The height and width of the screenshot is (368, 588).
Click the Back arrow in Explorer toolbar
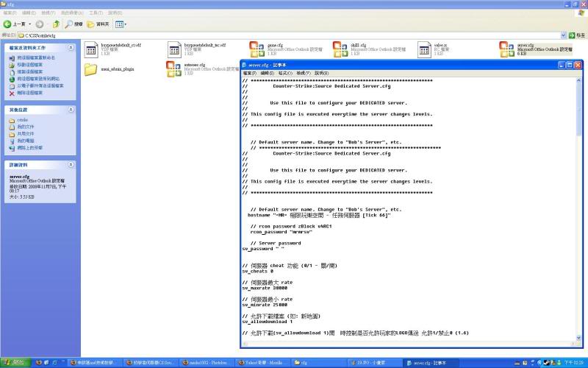tap(9, 24)
